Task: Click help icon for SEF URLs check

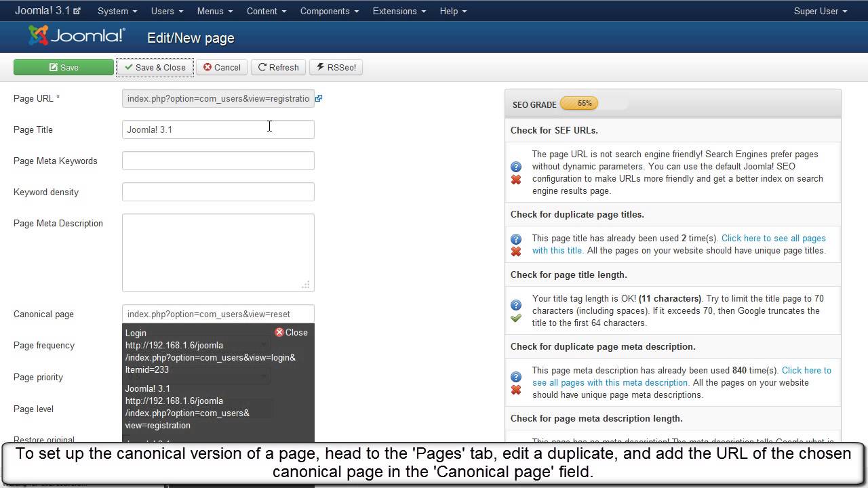Action: 516,167
